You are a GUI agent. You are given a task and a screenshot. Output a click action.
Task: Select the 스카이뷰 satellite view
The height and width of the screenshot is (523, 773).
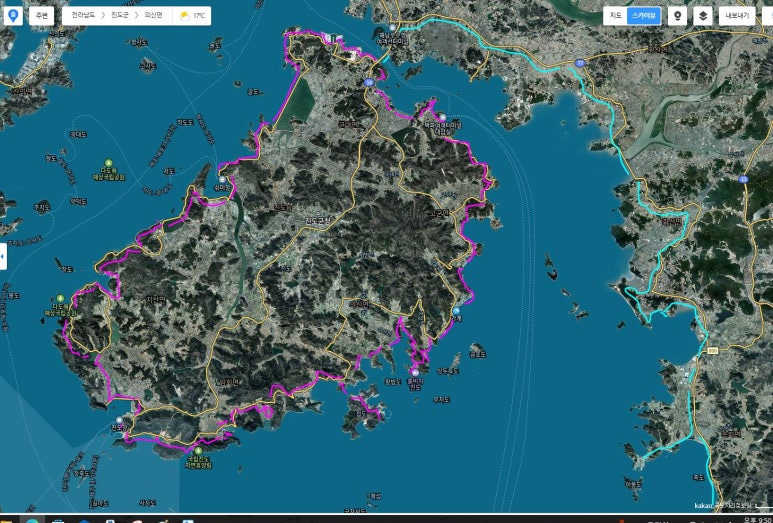pyautogui.click(x=645, y=16)
